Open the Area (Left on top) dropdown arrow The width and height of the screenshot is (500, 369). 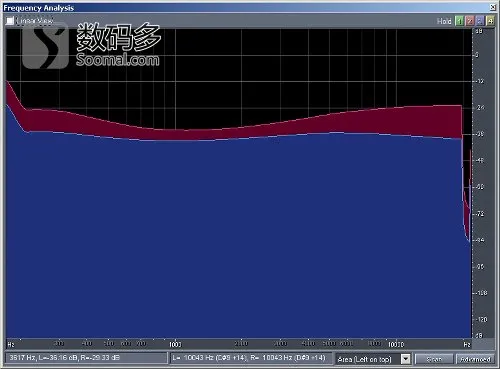405,359
